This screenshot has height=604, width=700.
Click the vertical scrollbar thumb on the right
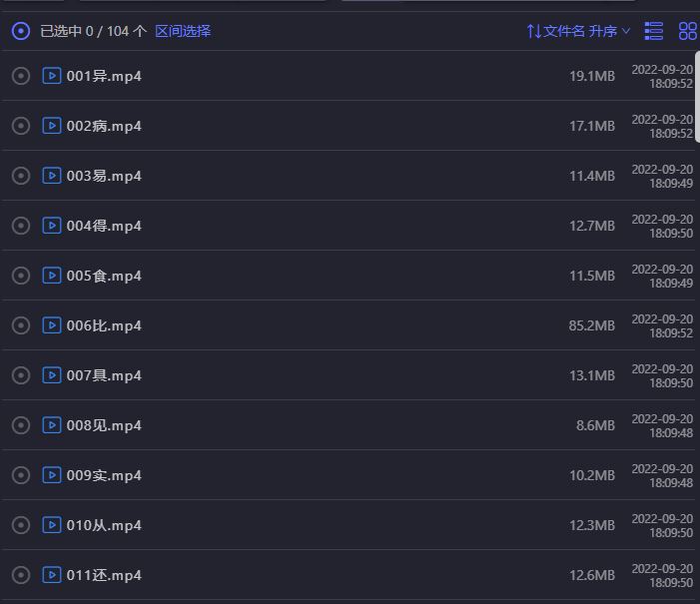click(697, 97)
